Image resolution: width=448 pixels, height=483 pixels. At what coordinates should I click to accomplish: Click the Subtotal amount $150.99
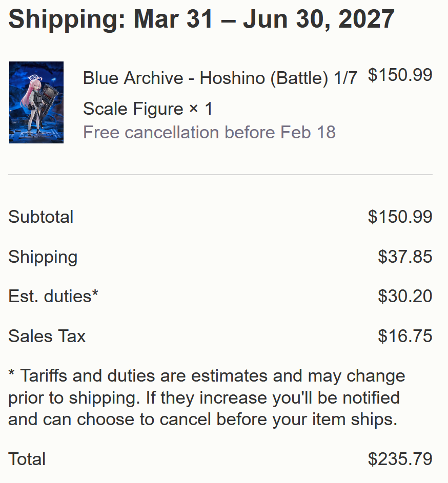point(400,217)
